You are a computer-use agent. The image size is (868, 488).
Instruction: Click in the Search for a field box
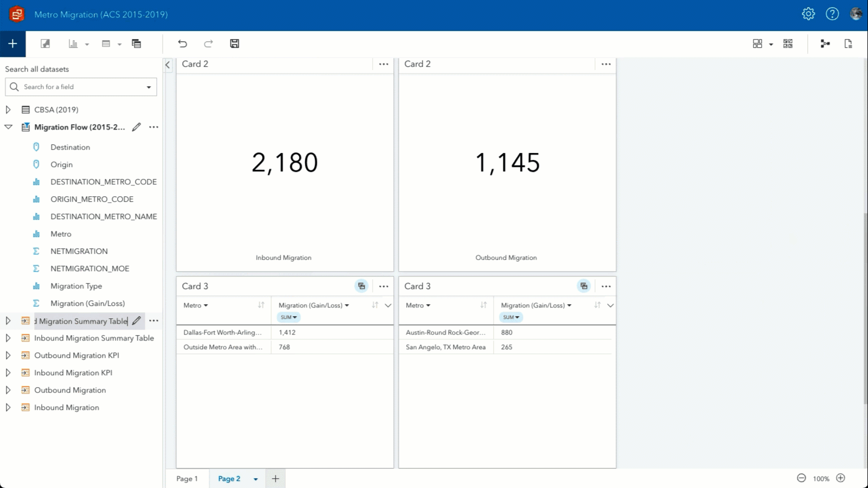coord(81,87)
